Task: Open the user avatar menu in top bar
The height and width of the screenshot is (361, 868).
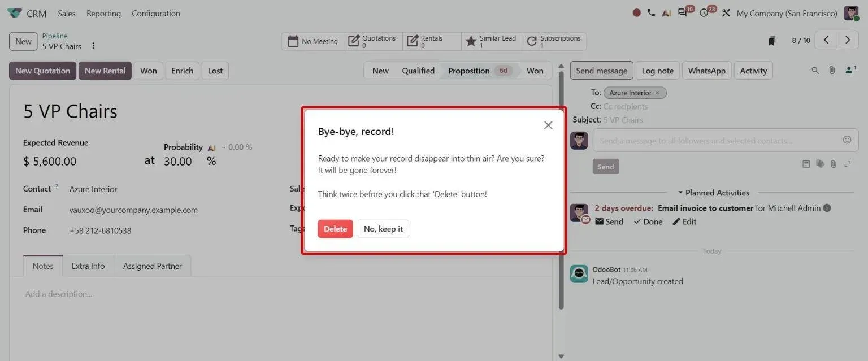Action: coord(851,13)
